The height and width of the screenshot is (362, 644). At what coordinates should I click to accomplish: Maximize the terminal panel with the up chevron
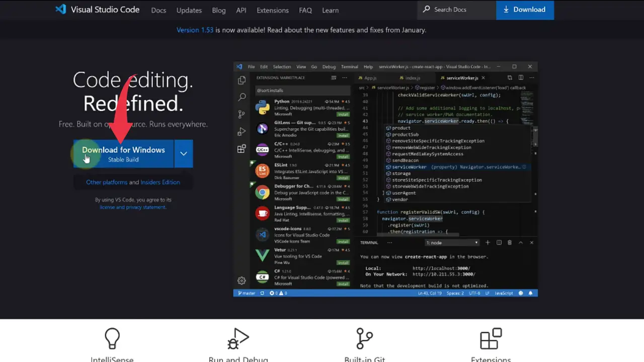[x=521, y=242]
